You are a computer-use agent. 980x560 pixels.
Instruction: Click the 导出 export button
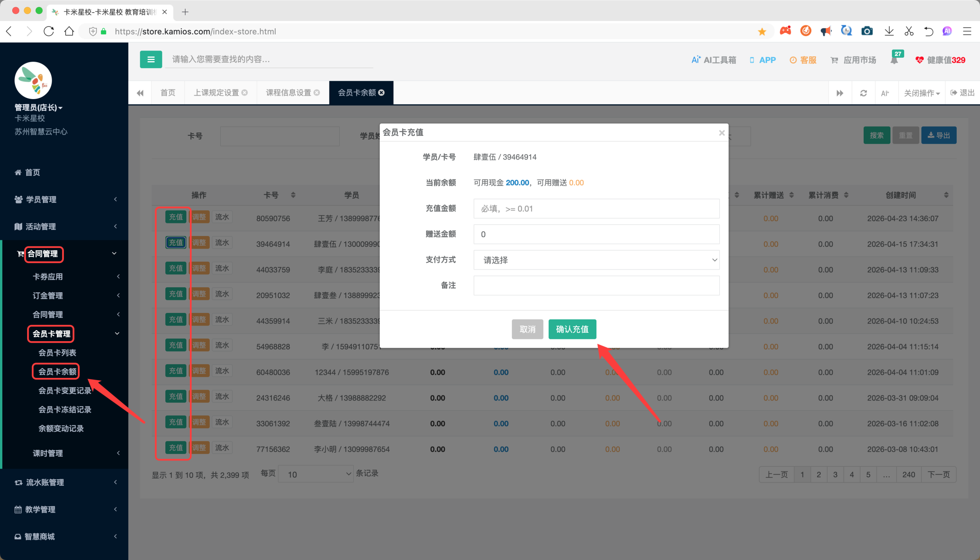939,135
